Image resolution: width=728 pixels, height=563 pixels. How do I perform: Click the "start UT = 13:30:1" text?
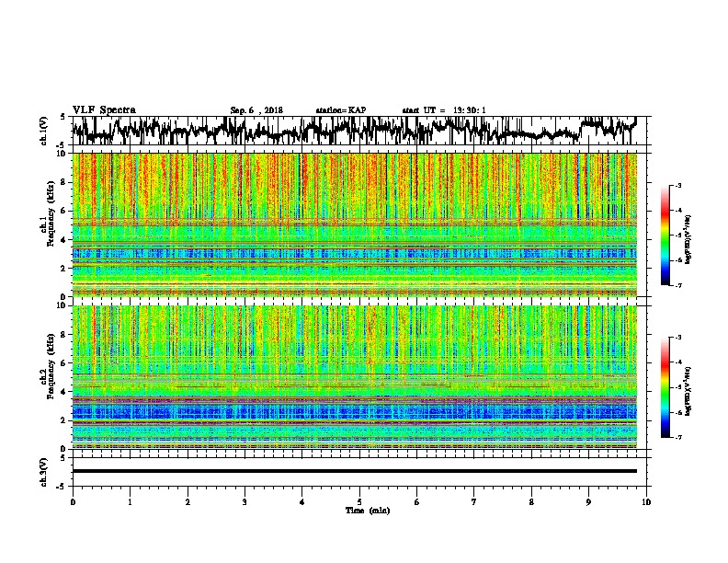pyautogui.click(x=444, y=110)
